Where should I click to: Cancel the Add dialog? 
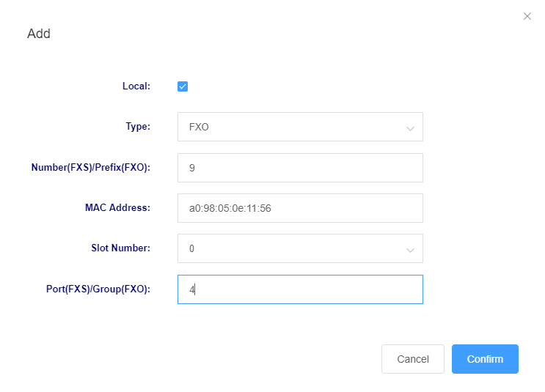pos(412,359)
